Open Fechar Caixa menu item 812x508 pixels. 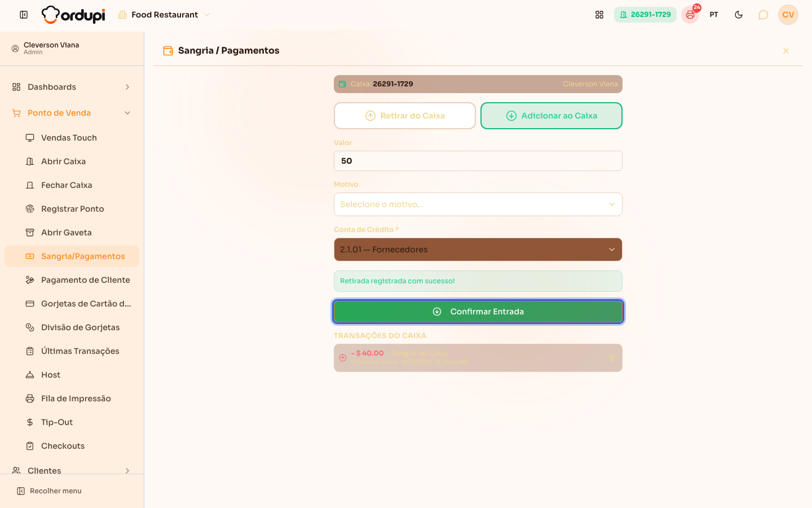pyautogui.click(x=72, y=185)
